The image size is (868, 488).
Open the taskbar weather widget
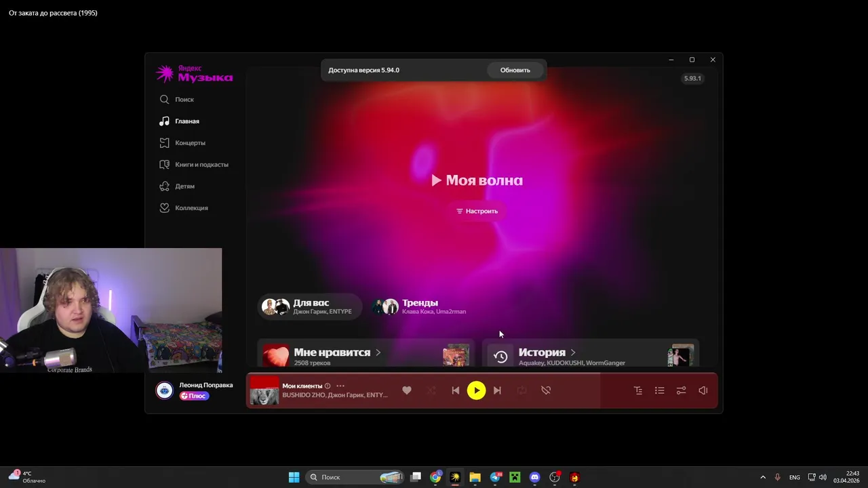pos(28,477)
